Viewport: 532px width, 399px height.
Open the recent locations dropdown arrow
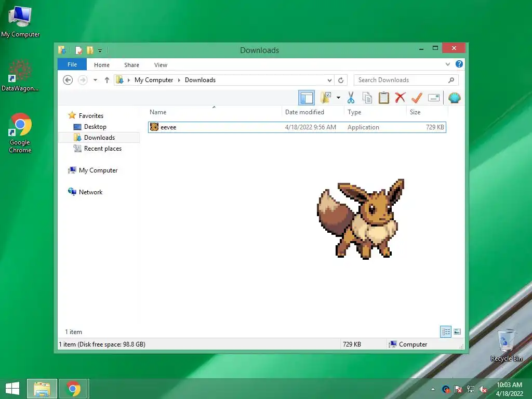click(96, 80)
